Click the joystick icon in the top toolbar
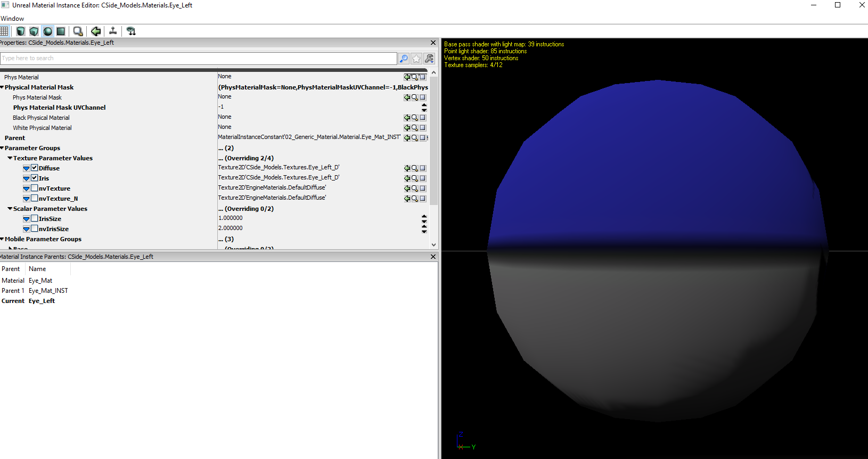868x459 pixels. point(113,31)
